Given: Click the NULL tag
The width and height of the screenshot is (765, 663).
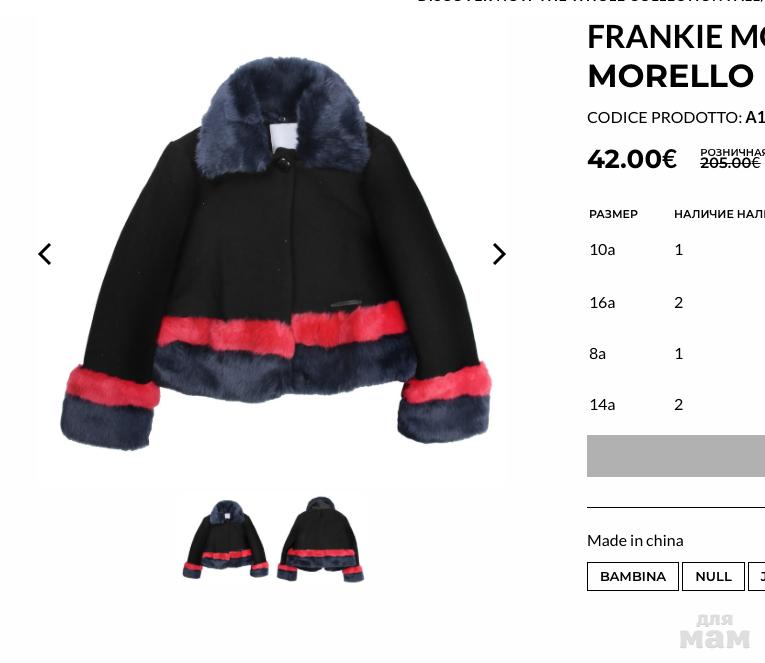Looking at the screenshot, I should (713, 577).
